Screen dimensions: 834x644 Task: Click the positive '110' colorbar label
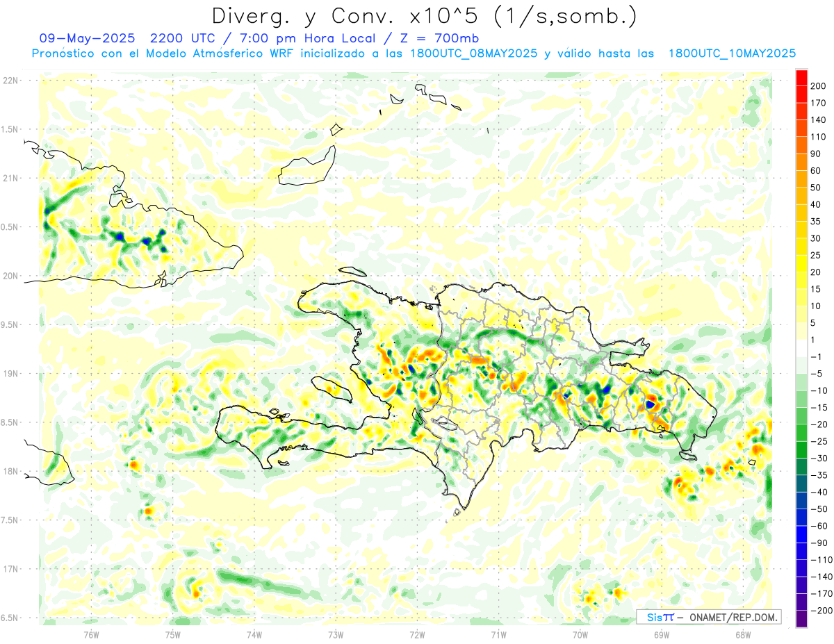[818, 137]
